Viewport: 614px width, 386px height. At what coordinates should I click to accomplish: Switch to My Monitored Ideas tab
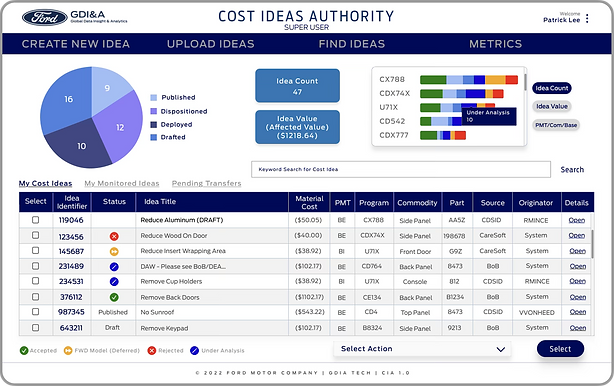point(122,183)
